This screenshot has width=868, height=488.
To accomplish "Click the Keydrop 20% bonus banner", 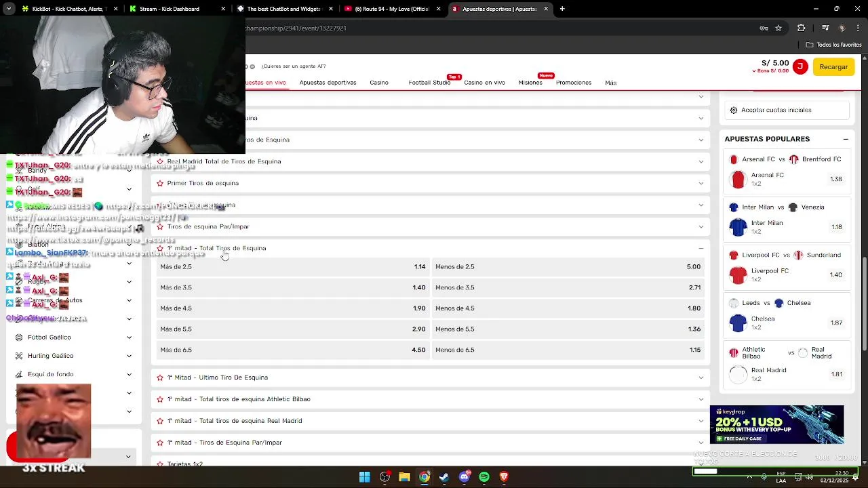I will point(777,424).
